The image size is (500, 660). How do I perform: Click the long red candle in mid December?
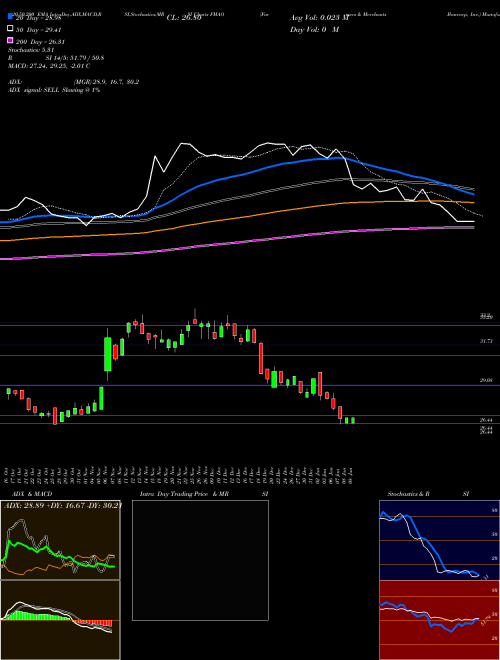click(x=261, y=358)
